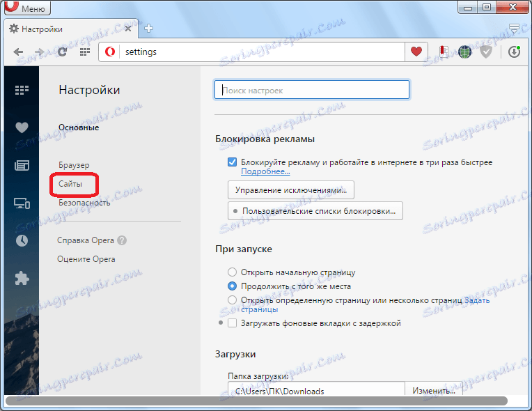Screen dimensions: 532x411
Task: Toggle Загружать фоновые вкладки с задержкой checkbox
Action: click(x=232, y=323)
